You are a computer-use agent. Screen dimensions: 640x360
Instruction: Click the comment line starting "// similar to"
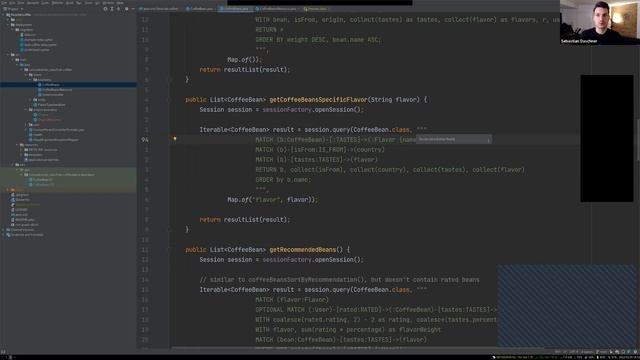(x=339, y=280)
